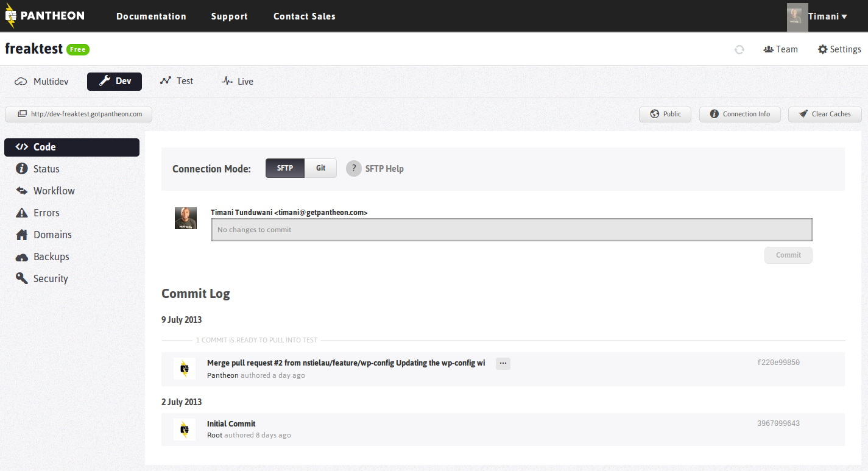Click the Security key icon

(22, 278)
